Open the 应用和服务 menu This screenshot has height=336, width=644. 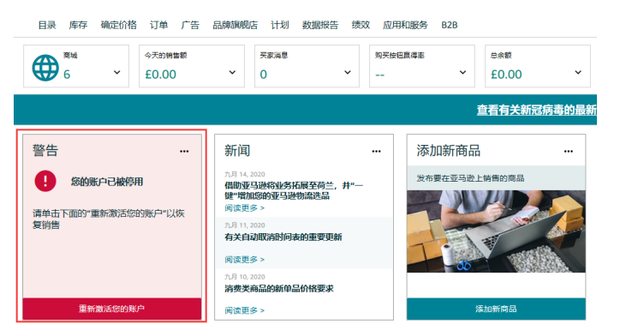(x=405, y=25)
